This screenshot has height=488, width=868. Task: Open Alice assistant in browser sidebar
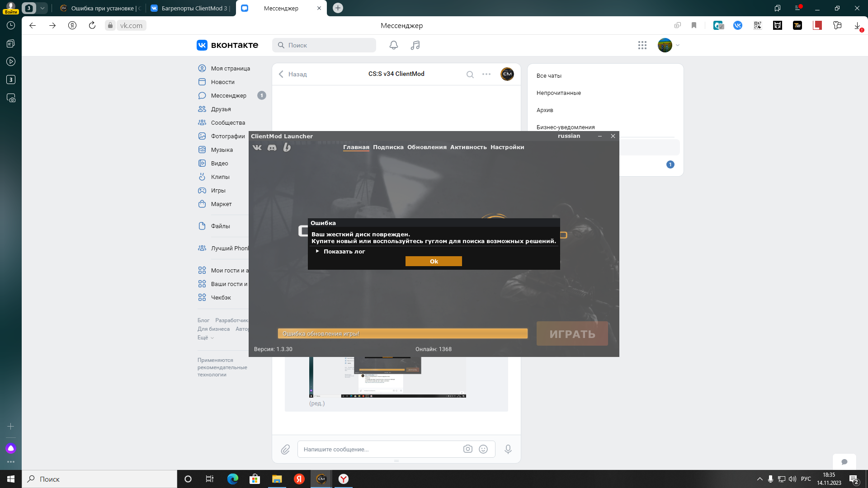point(11,448)
